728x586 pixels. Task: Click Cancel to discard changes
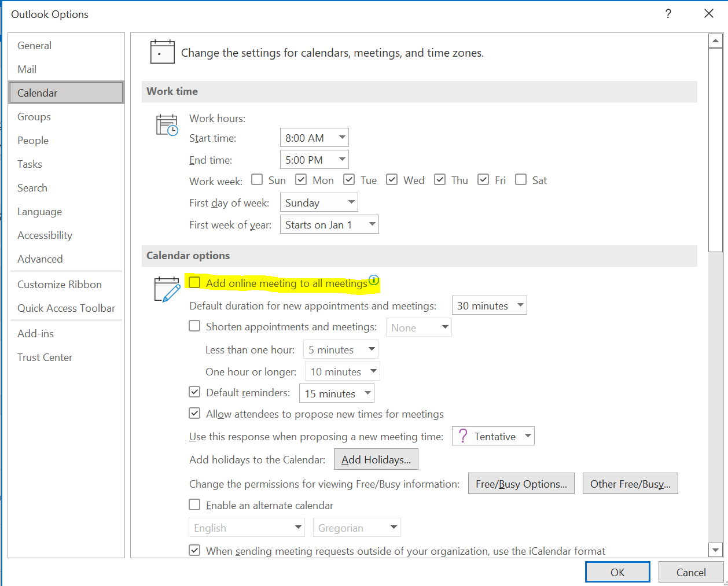point(691,572)
